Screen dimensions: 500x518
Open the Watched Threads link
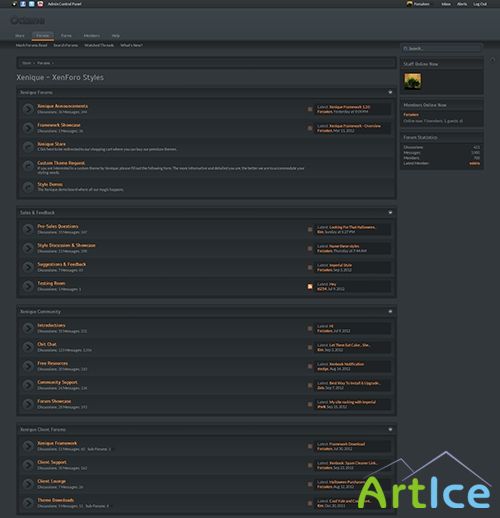point(99,45)
